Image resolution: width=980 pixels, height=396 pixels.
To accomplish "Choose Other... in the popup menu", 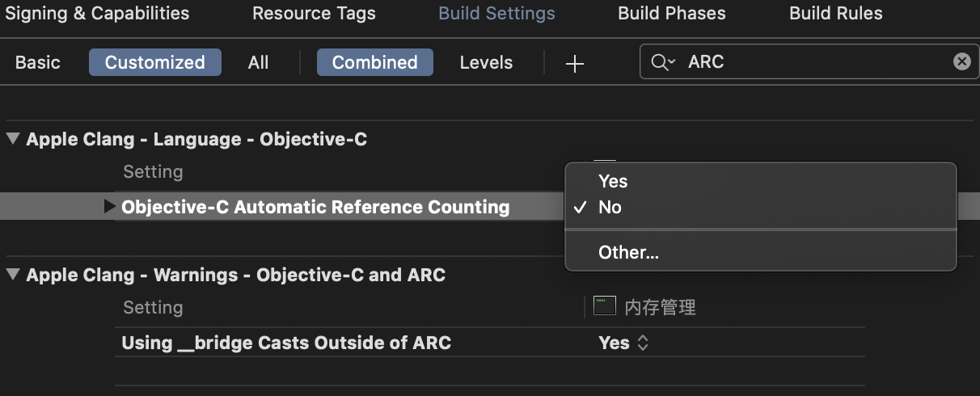I will click(628, 252).
